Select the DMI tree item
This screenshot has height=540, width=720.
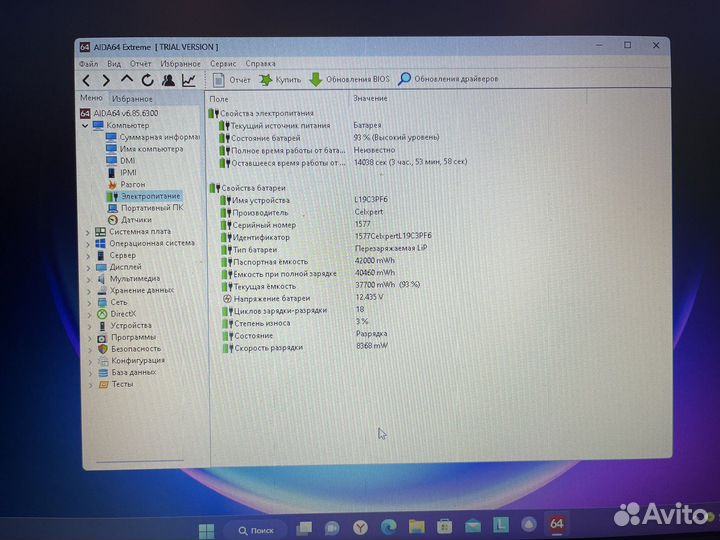pos(120,161)
